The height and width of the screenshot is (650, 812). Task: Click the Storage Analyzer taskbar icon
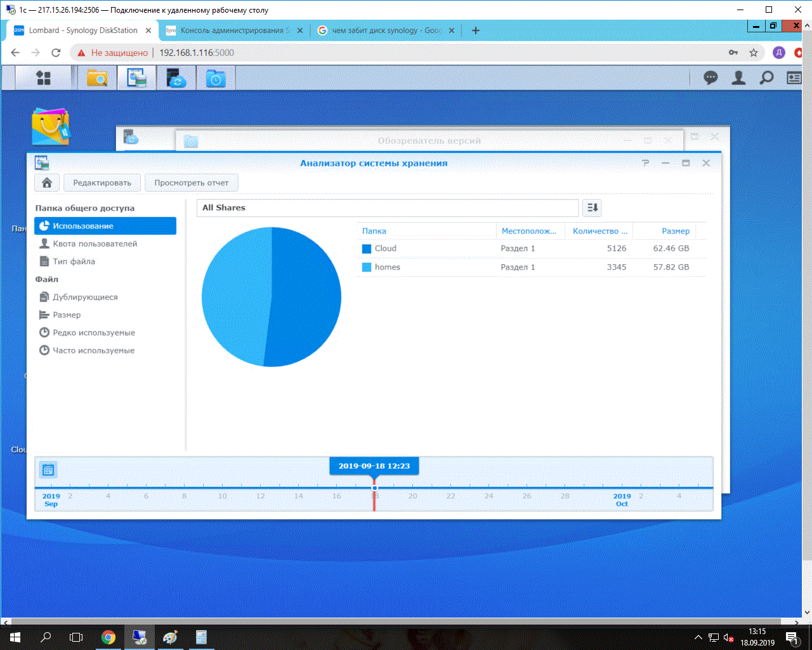click(136, 78)
